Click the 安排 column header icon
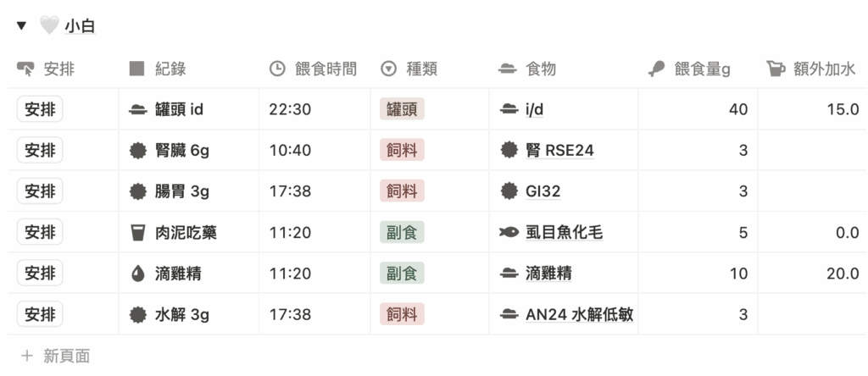Screen dimensions: 868x376 point(26,69)
